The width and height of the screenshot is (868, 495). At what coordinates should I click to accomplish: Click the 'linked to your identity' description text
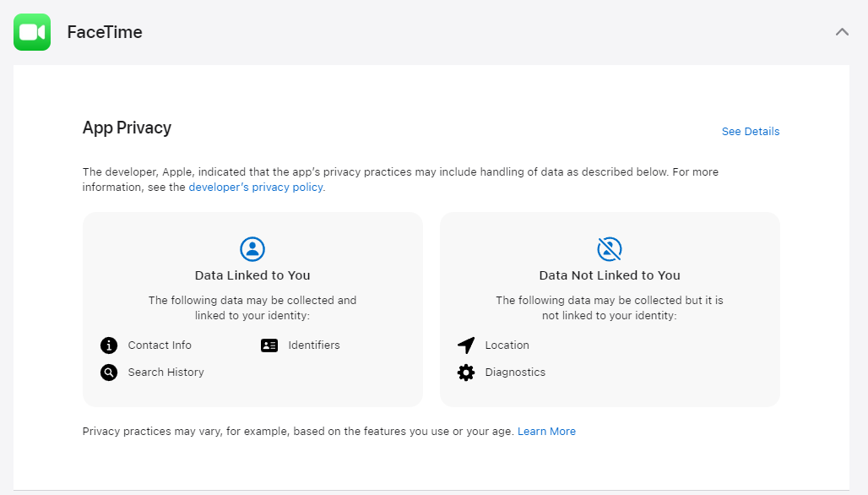coord(252,307)
